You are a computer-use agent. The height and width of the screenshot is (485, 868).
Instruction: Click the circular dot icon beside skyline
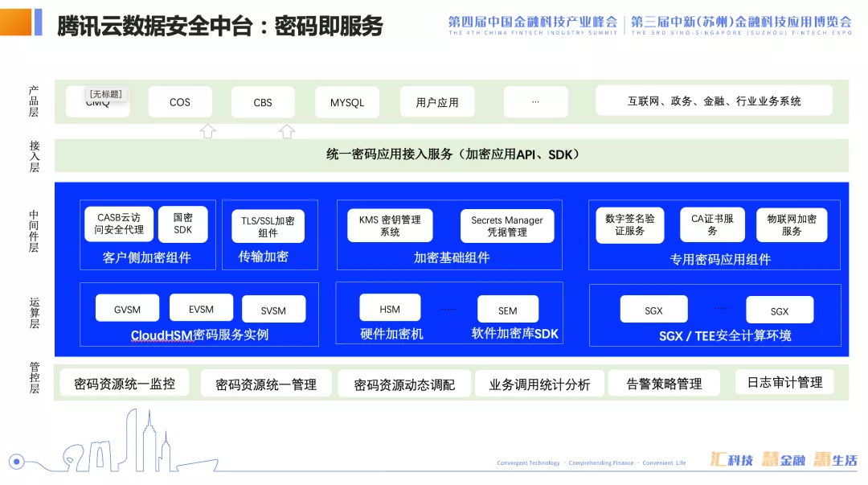pyautogui.click(x=17, y=461)
